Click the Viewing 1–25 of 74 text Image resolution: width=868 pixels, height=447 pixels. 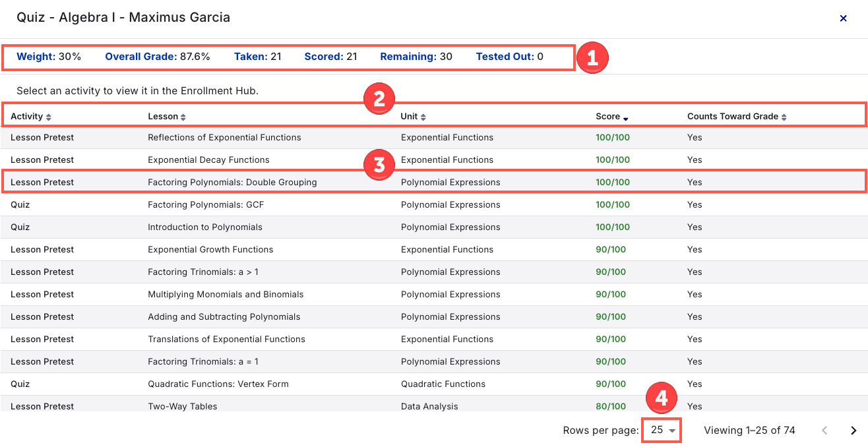coord(749,431)
